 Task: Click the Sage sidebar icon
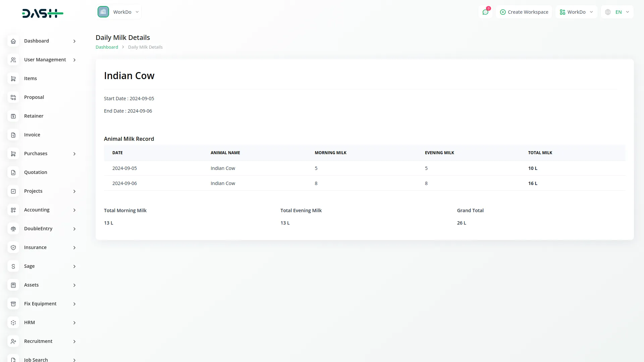[x=13, y=266]
